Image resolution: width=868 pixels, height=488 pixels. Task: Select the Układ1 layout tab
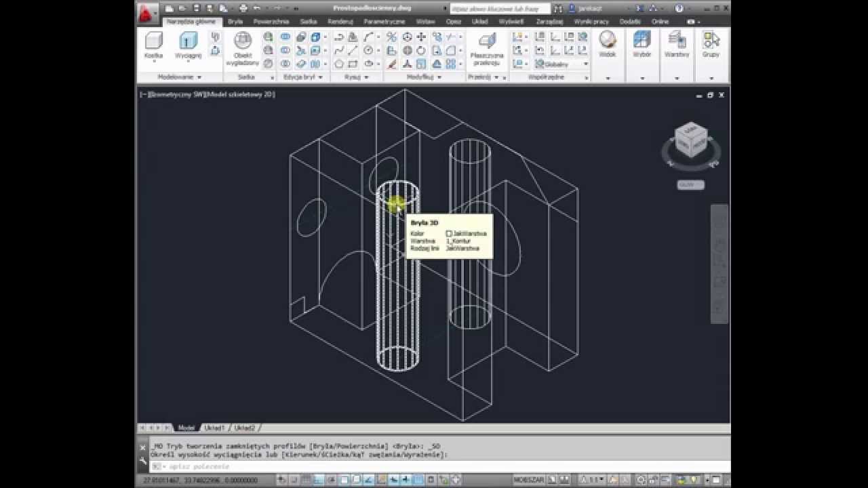click(x=214, y=428)
